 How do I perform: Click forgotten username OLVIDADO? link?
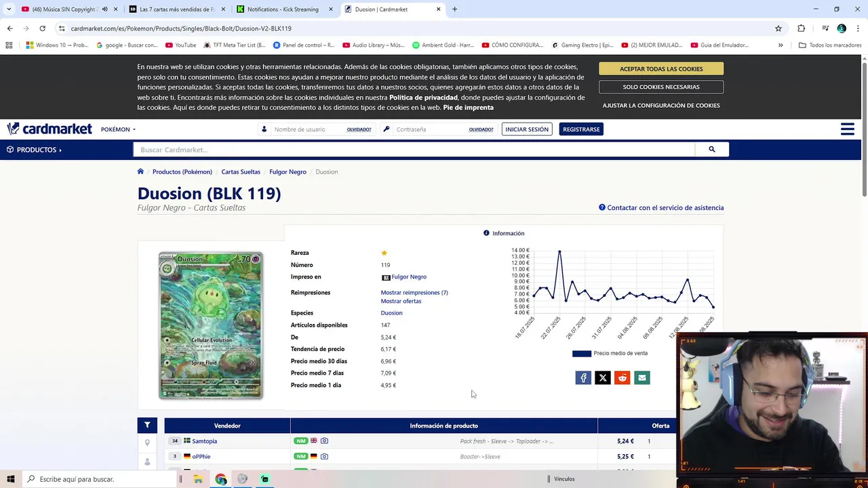point(359,129)
